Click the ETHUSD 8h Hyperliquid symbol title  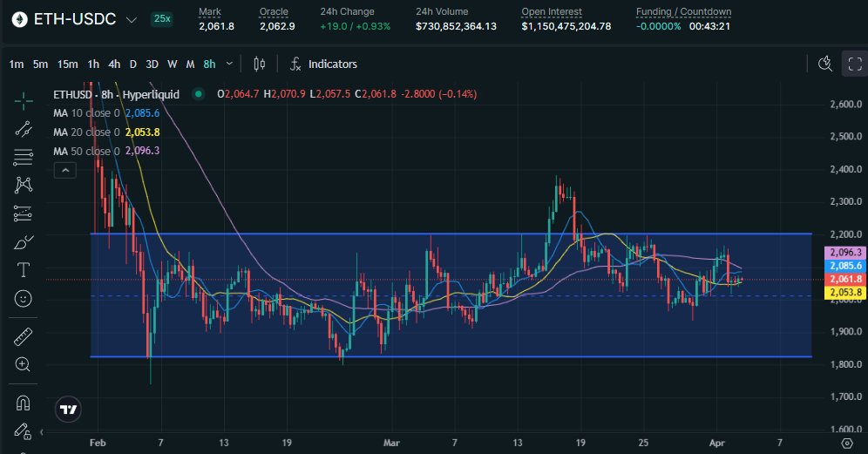(x=116, y=95)
